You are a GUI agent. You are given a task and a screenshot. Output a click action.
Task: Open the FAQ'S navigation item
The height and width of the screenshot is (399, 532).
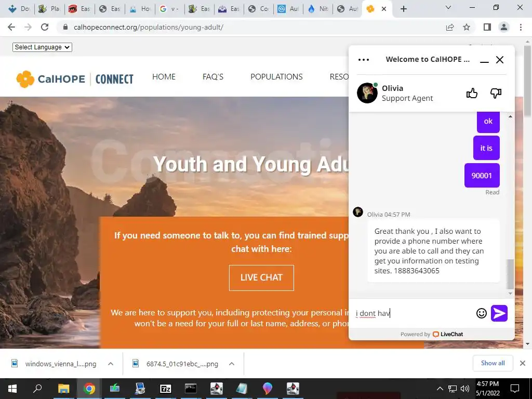pyautogui.click(x=212, y=77)
